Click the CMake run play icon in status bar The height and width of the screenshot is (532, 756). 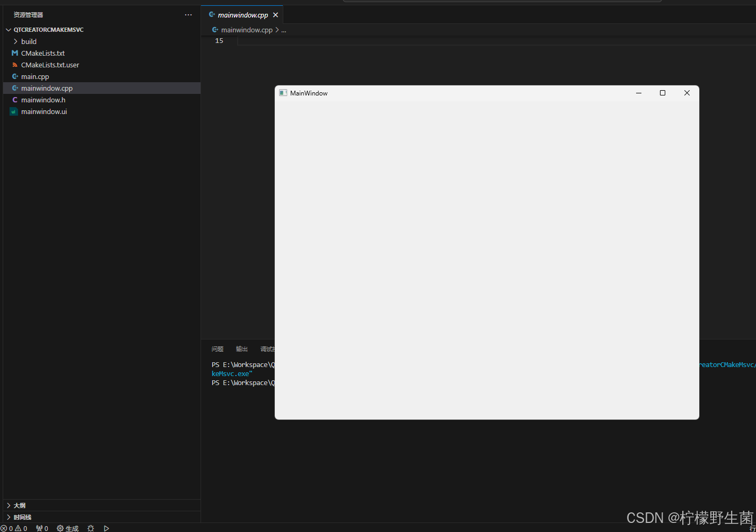tap(107, 528)
